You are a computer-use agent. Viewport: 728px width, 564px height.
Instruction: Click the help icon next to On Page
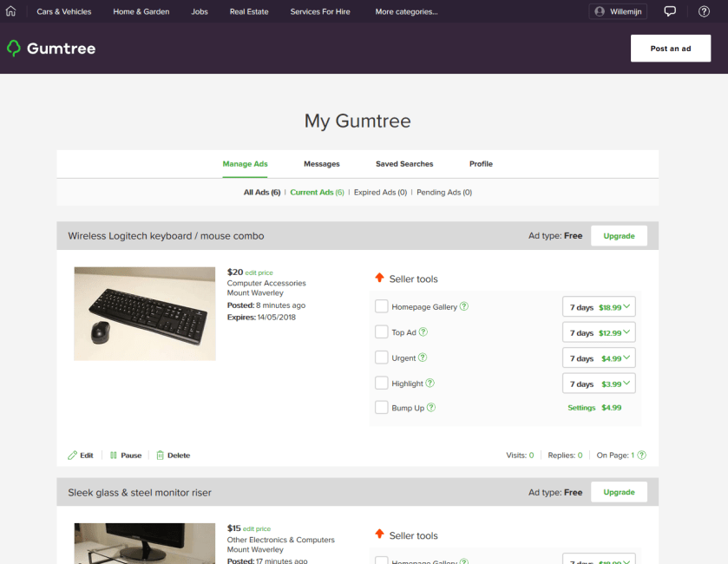[642, 455]
